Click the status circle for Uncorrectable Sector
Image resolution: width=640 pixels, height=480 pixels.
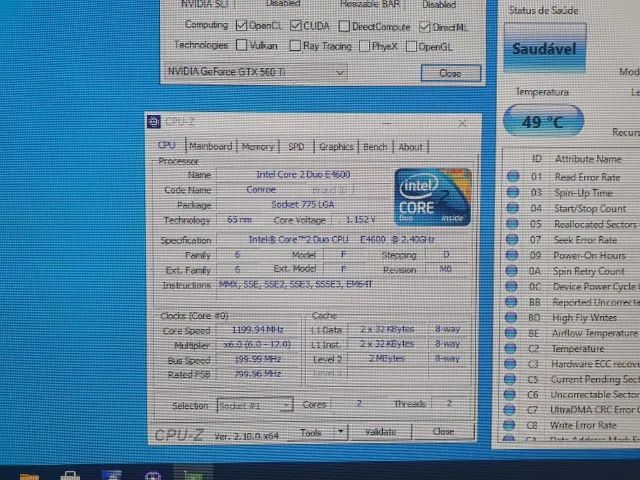point(509,394)
